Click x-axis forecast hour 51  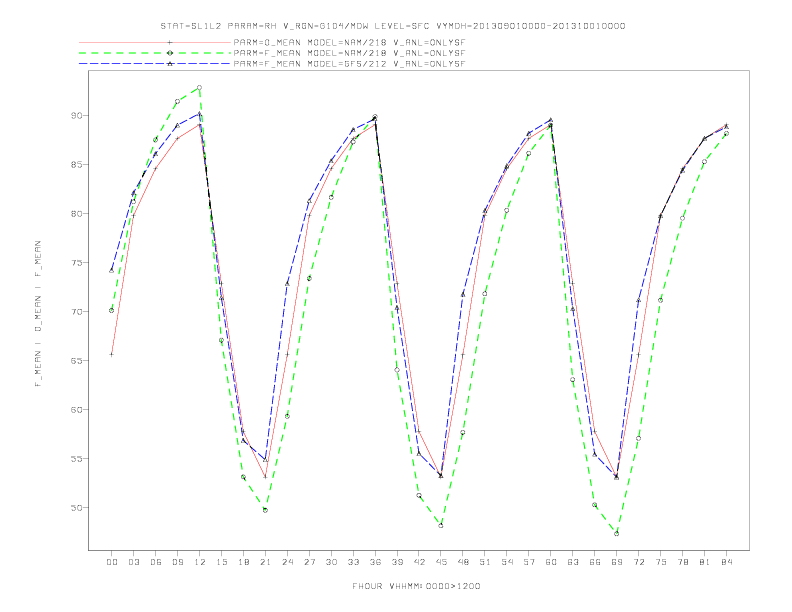click(485, 562)
